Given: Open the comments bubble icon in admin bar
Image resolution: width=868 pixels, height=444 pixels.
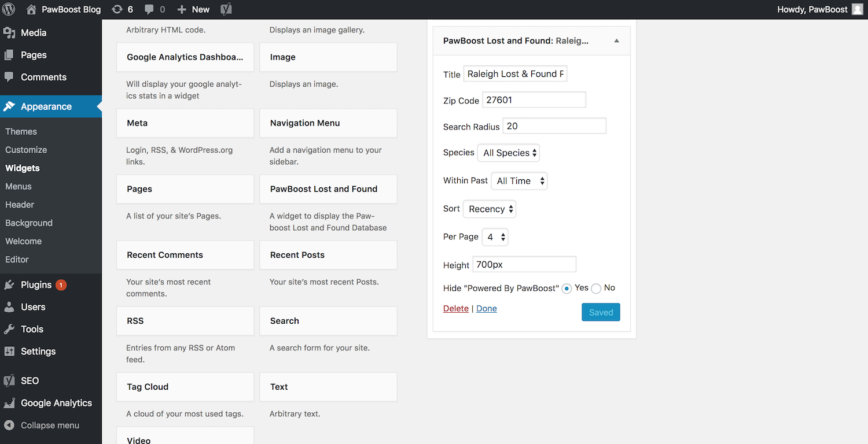Looking at the screenshot, I should 149,10.
